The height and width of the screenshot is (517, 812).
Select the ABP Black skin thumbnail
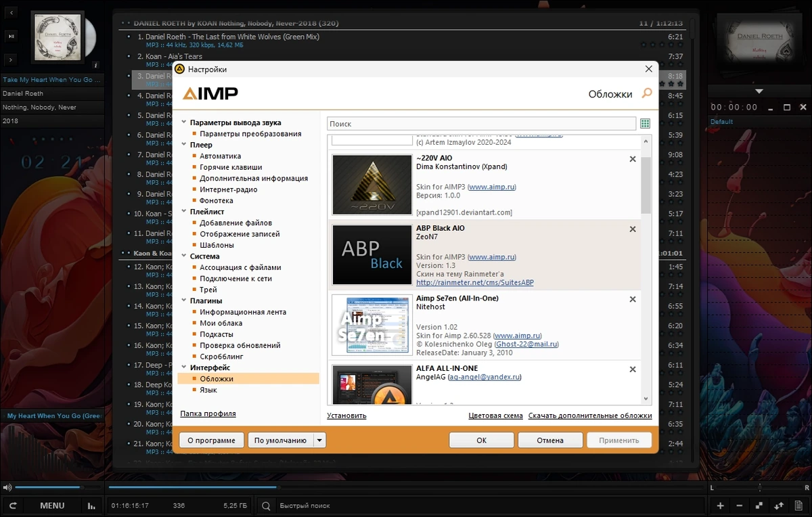tap(372, 255)
